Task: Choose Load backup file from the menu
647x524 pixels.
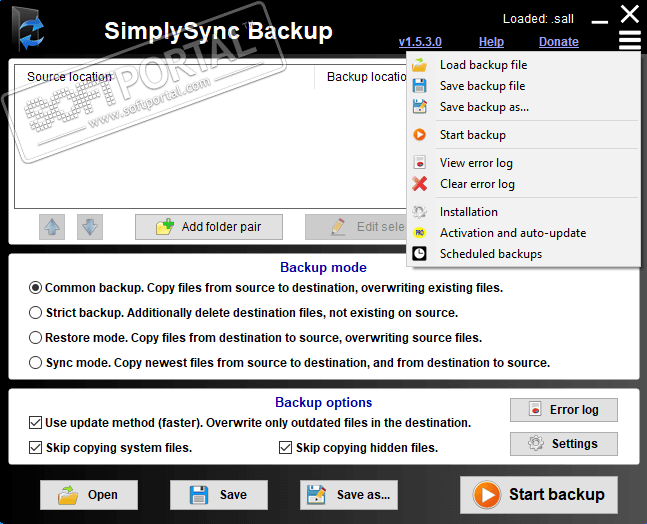Action: coord(524,65)
